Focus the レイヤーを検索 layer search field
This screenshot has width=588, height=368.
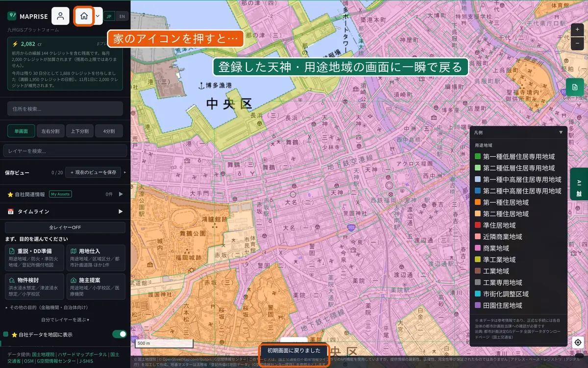click(65, 151)
